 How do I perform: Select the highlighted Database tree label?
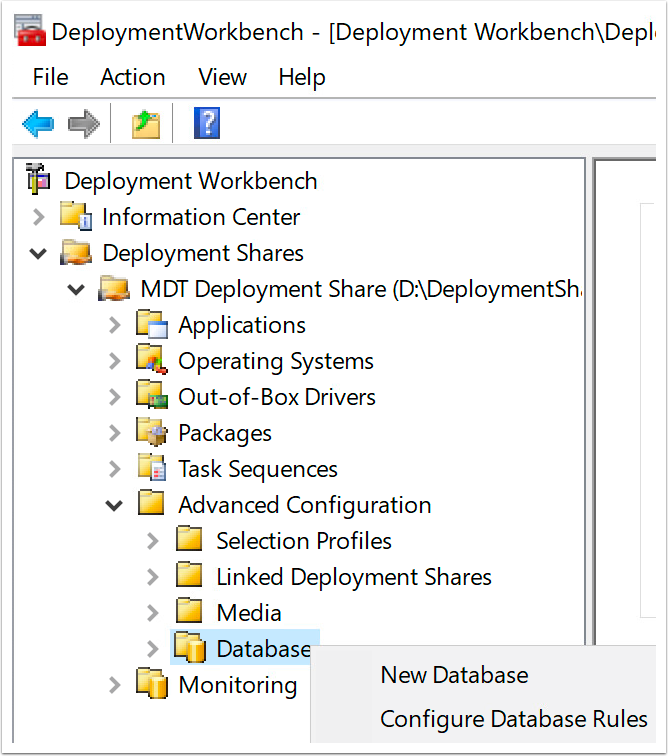click(x=263, y=649)
